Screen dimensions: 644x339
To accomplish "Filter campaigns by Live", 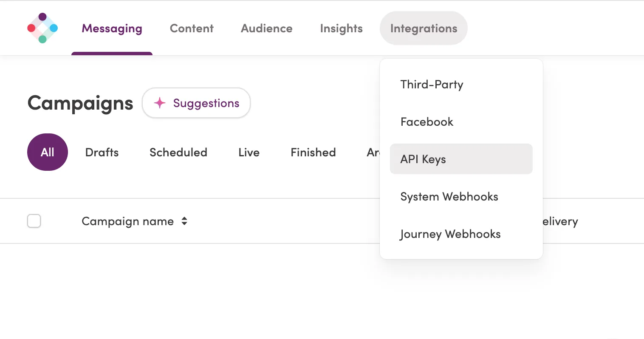I will pos(249,152).
